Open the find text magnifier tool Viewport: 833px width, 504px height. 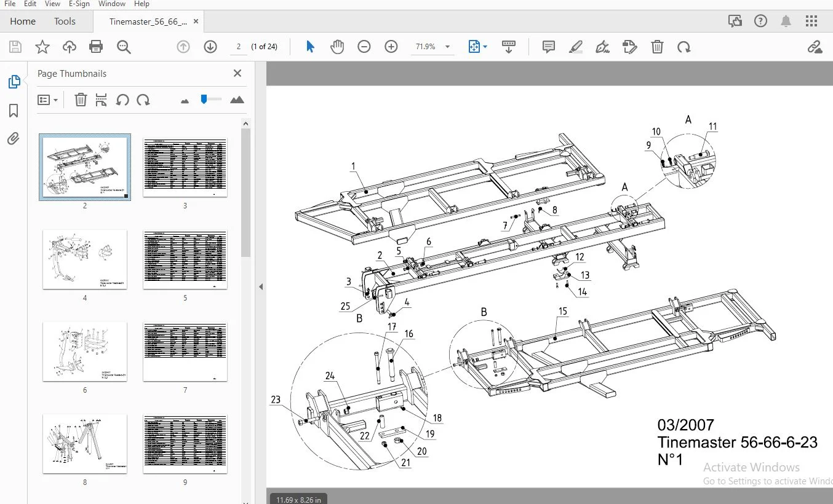click(x=124, y=47)
